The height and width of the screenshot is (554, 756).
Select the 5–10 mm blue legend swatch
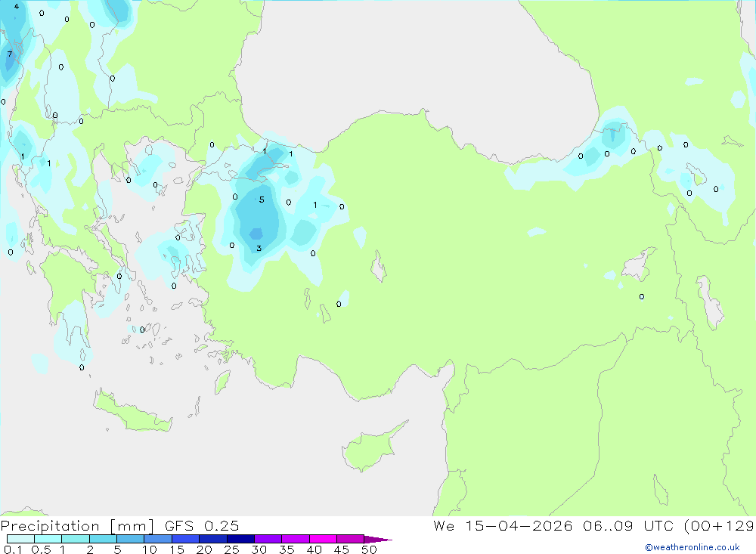tap(130, 539)
